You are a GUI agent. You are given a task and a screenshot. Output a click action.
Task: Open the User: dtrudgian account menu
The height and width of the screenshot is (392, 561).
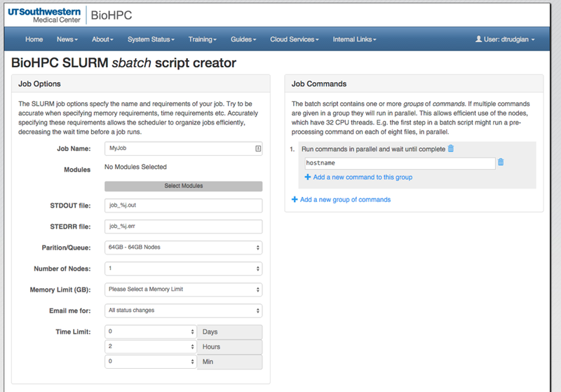coord(505,39)
